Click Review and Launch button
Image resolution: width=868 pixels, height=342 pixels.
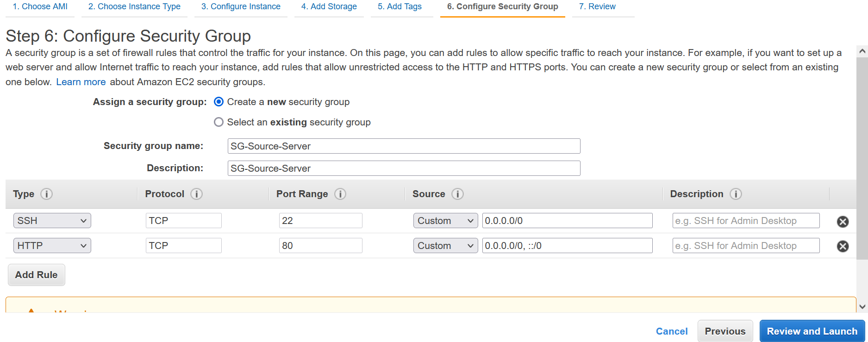(x=812, y=331)
